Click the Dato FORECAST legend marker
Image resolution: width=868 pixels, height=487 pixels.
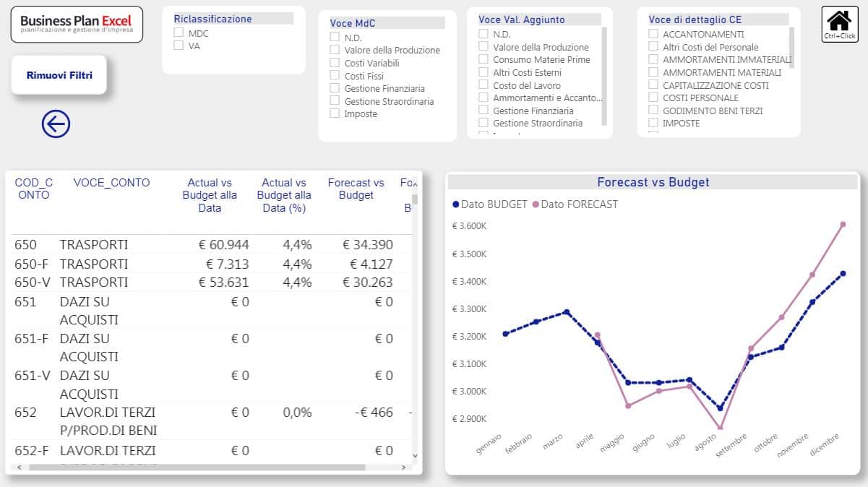point(536,204)
